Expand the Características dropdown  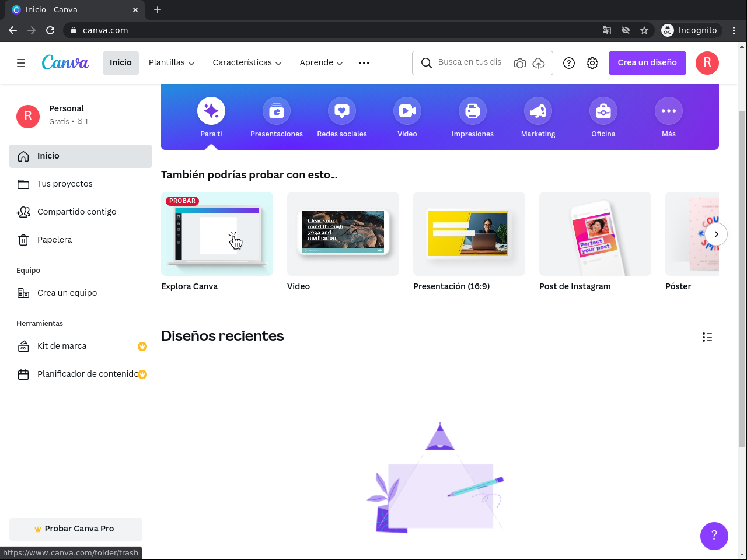click(247, 63)
